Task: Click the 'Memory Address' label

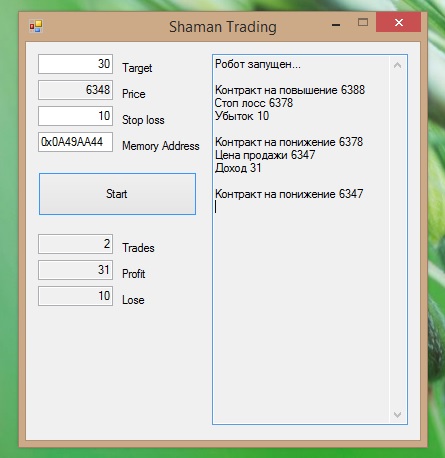Action: point(161,146)
